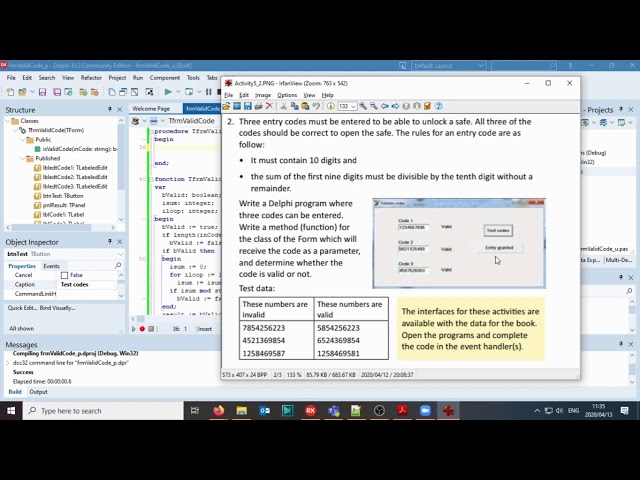This screenshot has height=480, width=640.
Task: Click the Copy icon in IrfanView toolbar
Action: coord(294,106)
